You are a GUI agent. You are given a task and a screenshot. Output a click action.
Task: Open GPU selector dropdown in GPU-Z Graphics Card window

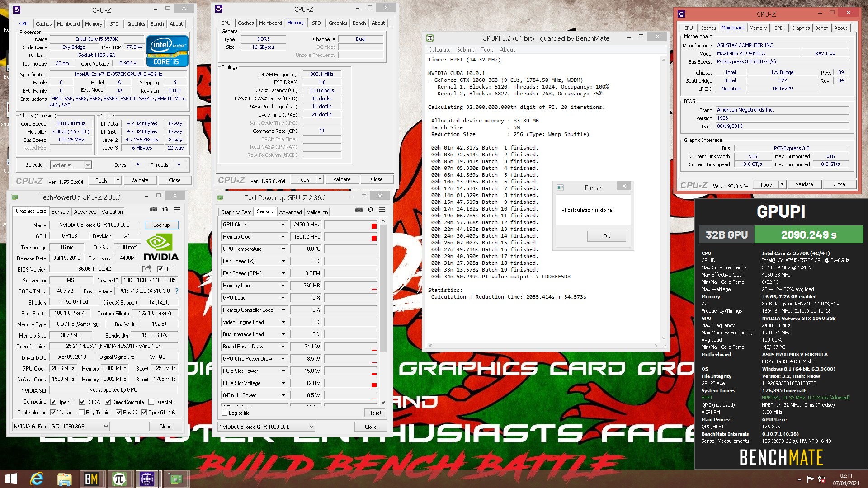[61, 427]
